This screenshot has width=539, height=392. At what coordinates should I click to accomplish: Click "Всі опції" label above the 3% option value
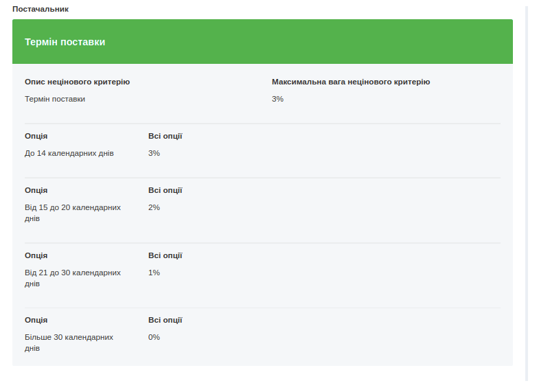[x=165, y=136]
